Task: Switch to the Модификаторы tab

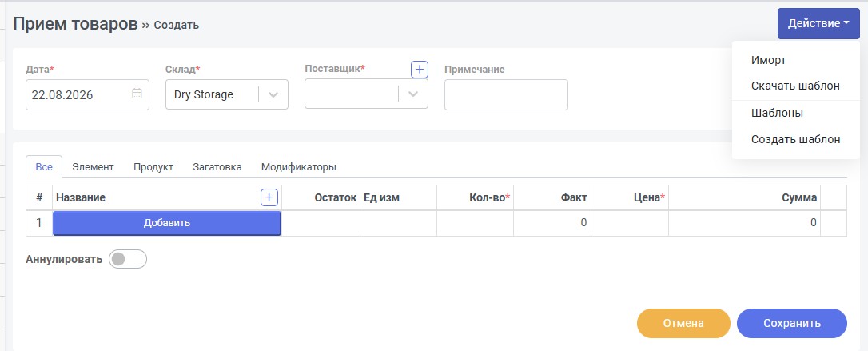Action: click(298, 166)
